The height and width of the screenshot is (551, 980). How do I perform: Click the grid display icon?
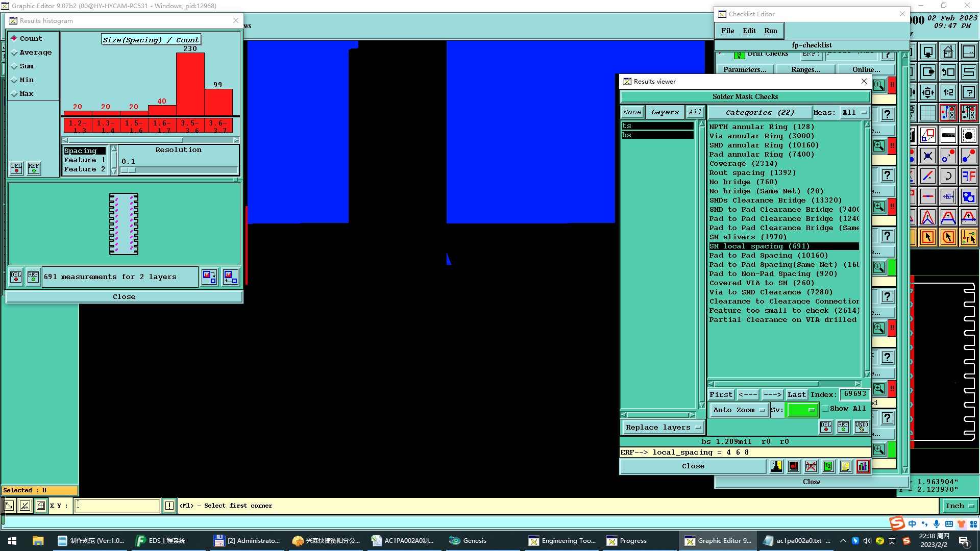coord(928,113)
